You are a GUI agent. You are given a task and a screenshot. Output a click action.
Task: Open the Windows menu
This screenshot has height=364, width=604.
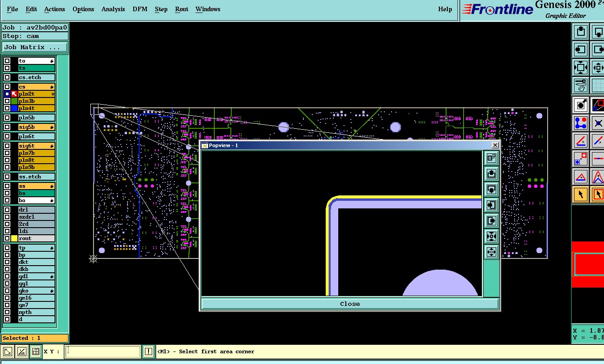(x=208, y=9)
